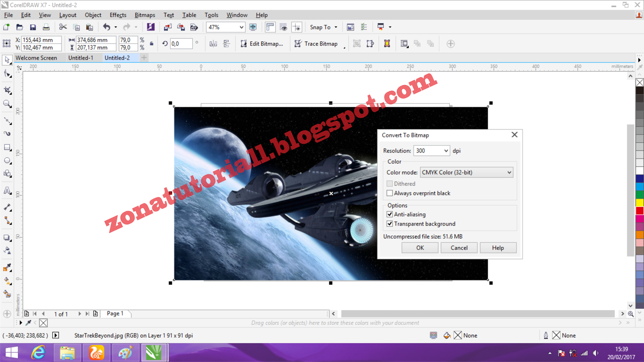Select the Drop Shadow tool
Image resolution: width=644 pixels, height=362 pixels.
click(x=7, y=238)
